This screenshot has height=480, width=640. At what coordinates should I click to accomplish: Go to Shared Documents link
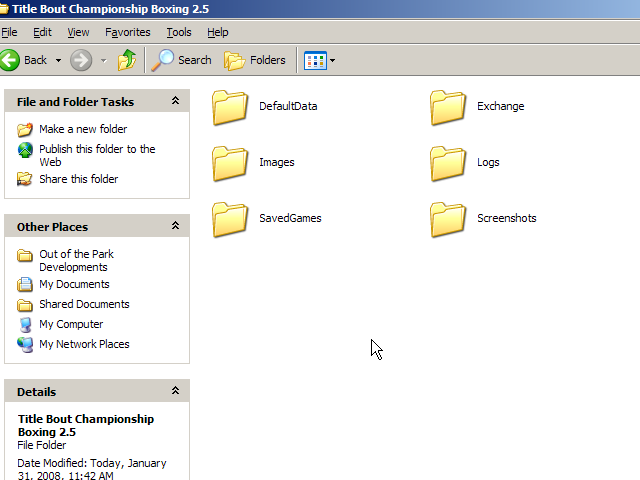[84, 304]
